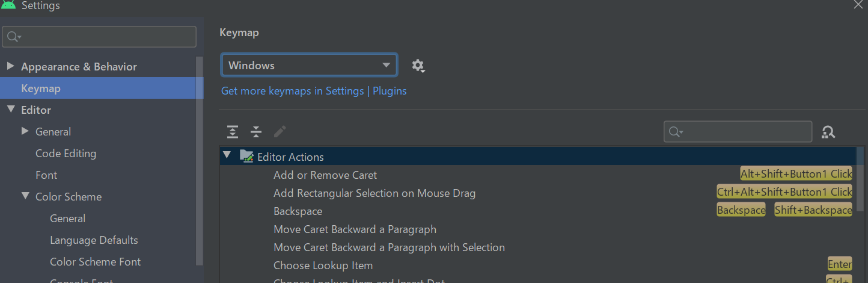Expand the Appearance & Behavior section
The height and width of the screenshot is (283, 868).
[x=10, y=66]
